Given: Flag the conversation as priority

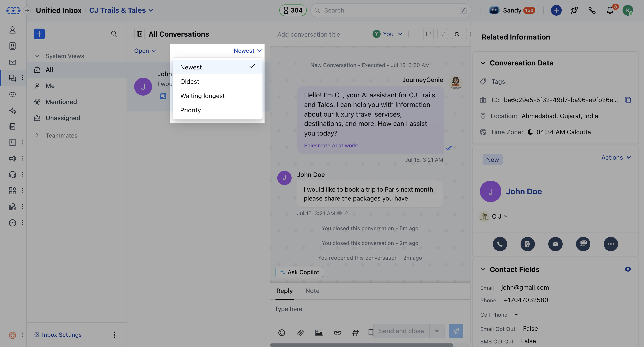Looking at the screenshot, I should [x=428, y=34].
